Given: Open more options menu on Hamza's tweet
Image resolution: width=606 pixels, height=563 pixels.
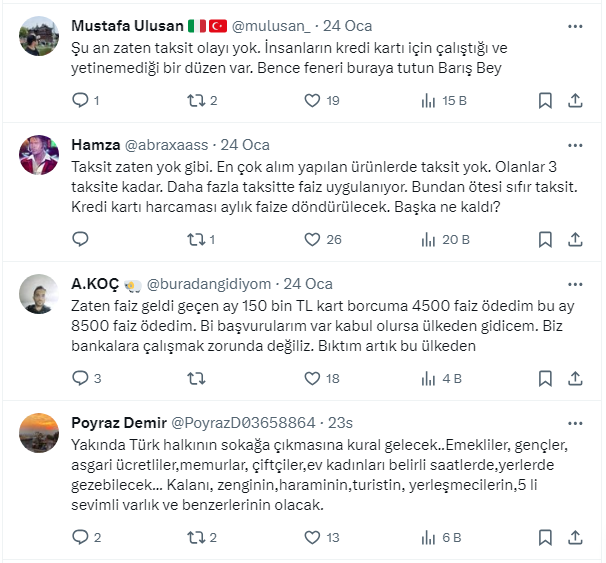Looking at the screenshot, I should click(x=575, y=144).
